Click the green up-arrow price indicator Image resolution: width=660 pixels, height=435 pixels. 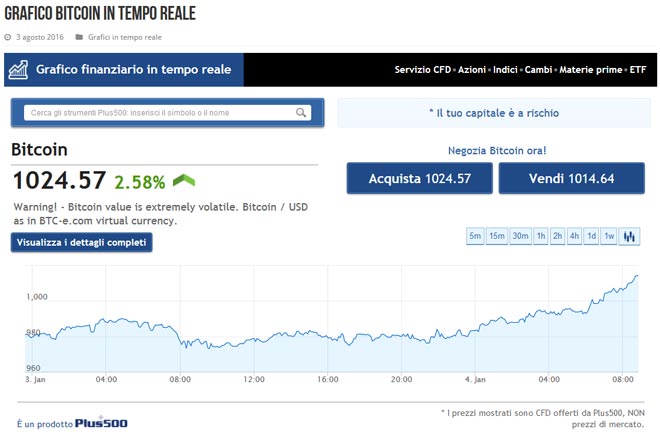[183, 181]
